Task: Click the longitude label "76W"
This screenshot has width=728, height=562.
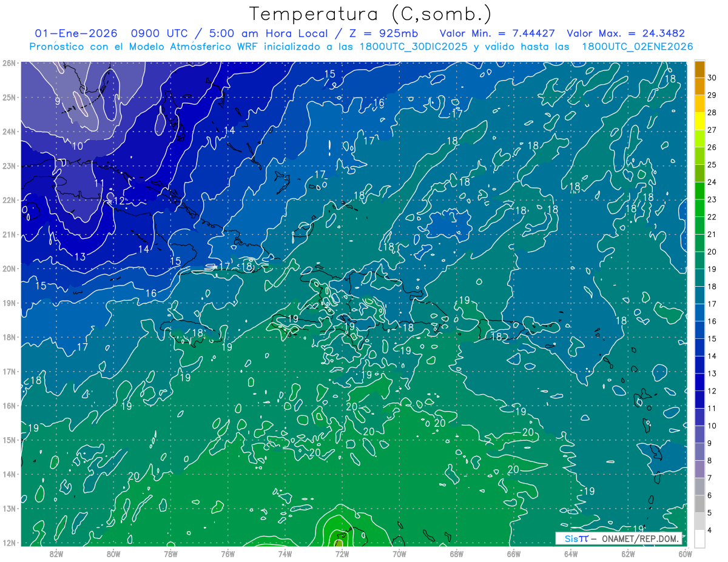Action: [227, 554]
